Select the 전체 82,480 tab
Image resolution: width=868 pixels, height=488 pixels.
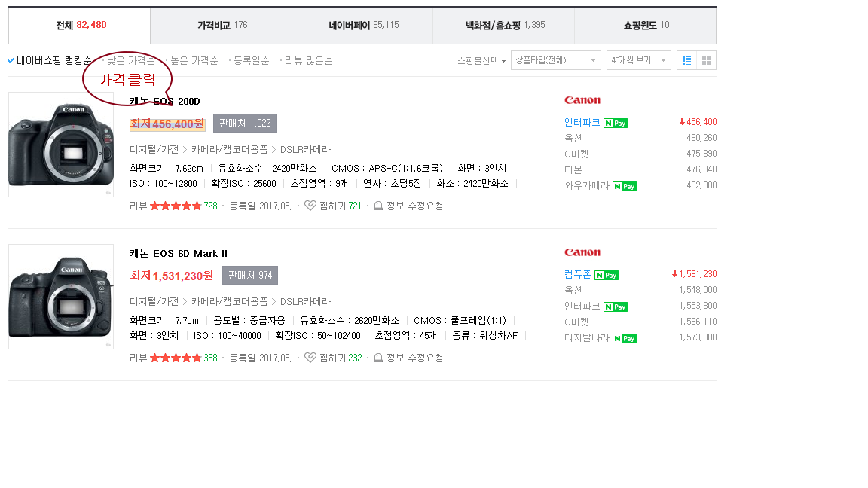point(79,25)
